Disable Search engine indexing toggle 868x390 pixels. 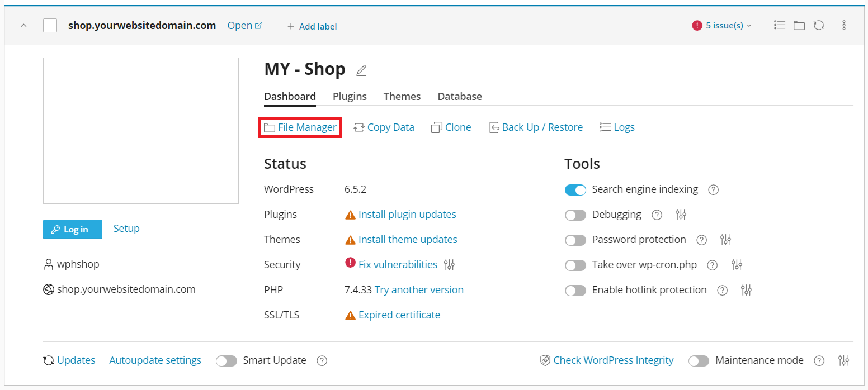point(575,190)
